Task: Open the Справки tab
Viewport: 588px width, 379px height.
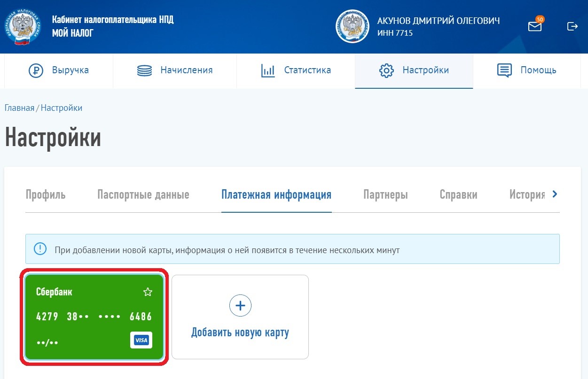Action: pos(458,195)
